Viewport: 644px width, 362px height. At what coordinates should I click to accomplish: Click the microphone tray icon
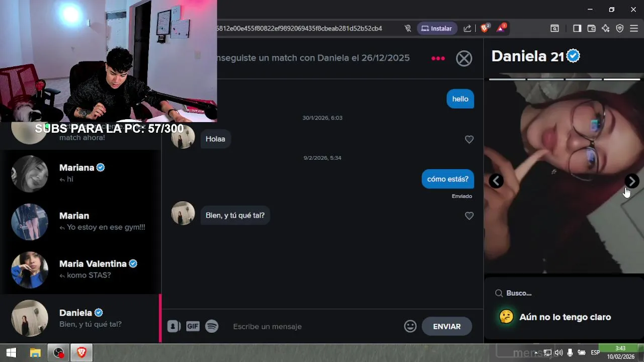[x=570, y=353]
